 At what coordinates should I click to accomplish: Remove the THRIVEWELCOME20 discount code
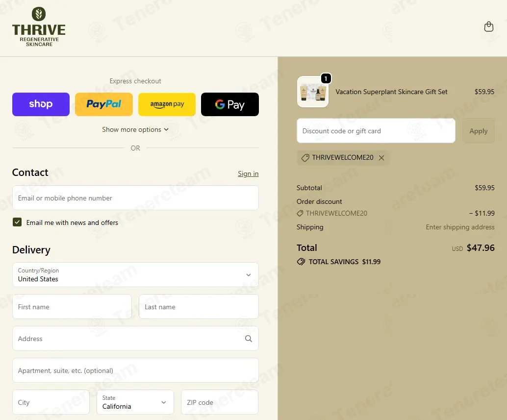[x=381, y=158]
